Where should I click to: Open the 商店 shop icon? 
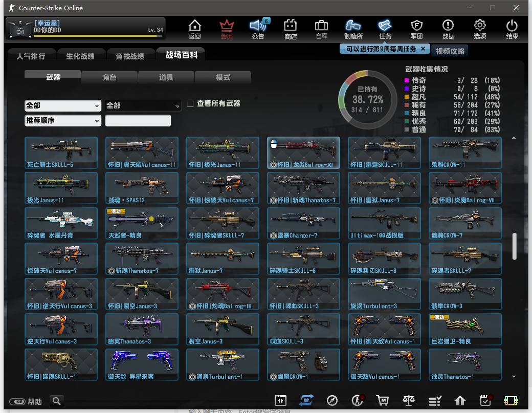click(291, 29)
